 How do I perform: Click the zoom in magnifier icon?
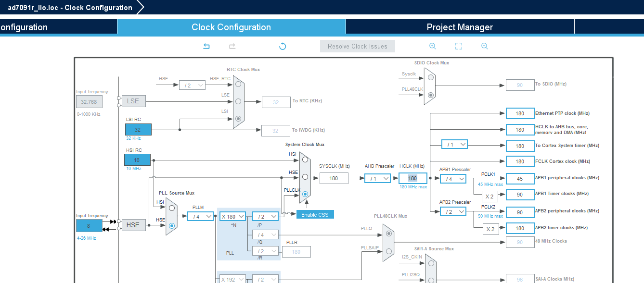coord(432,46)
